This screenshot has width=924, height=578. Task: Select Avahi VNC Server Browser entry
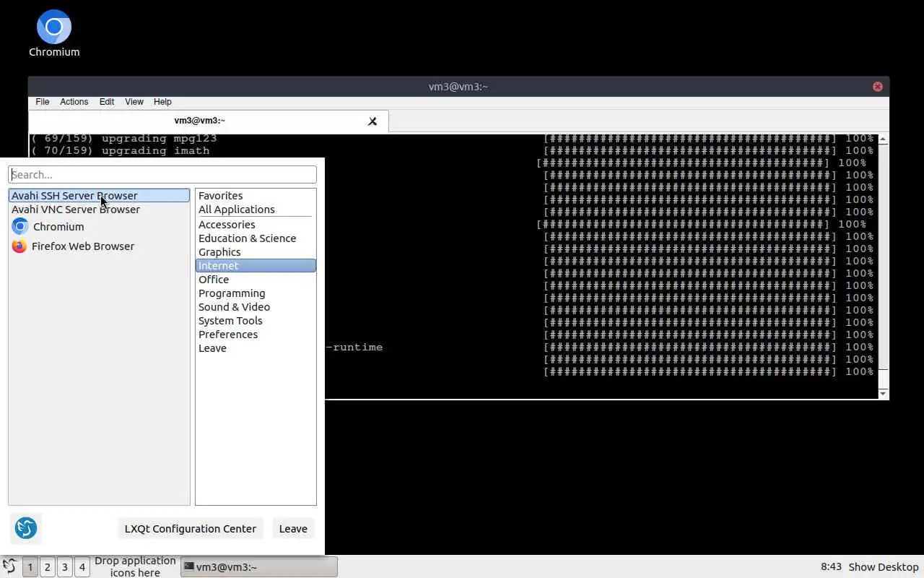[x=99, y=210]
